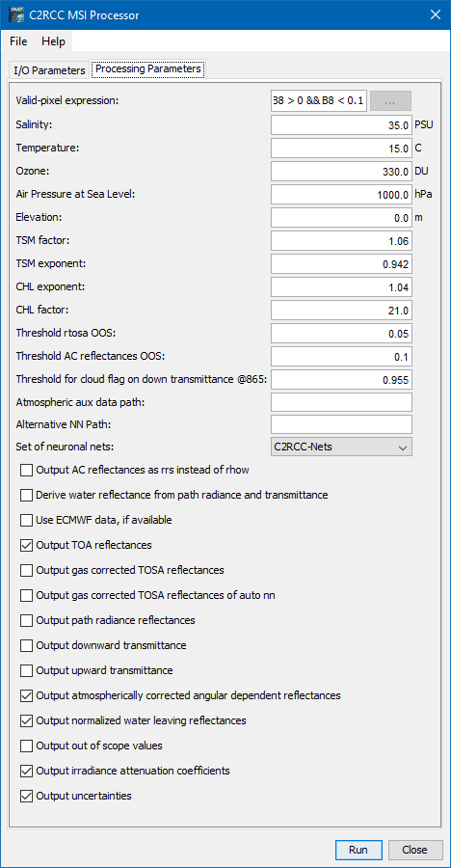Click the Elevation input field
This screenshot has width=451, height=868.
click(341, 218)
